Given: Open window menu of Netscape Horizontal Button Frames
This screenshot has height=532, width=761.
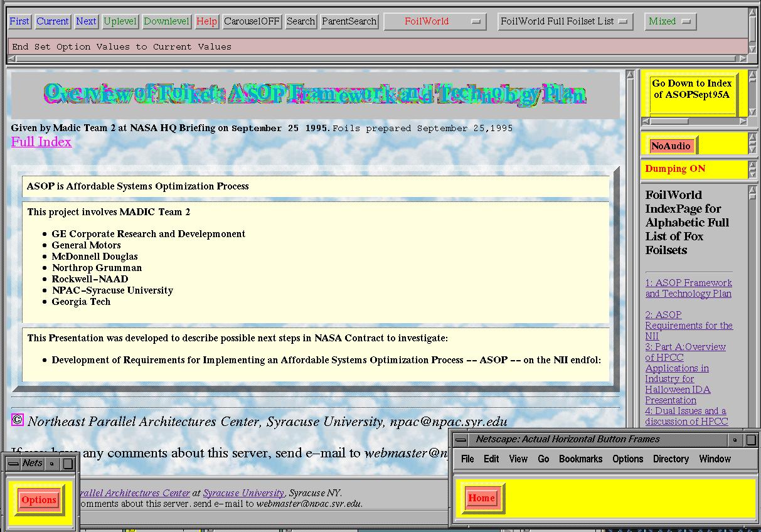Looking at the screenshot, I should tap(460, 440).
